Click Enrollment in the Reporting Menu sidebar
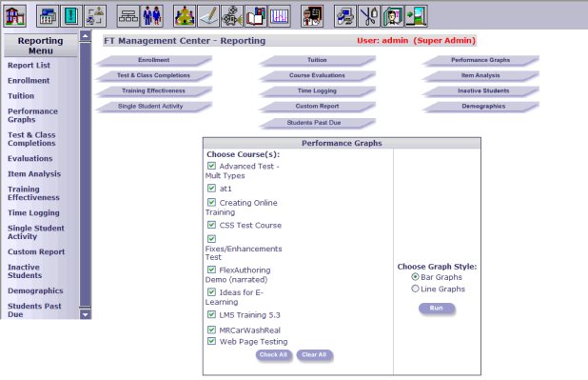 tap(29, 81)
